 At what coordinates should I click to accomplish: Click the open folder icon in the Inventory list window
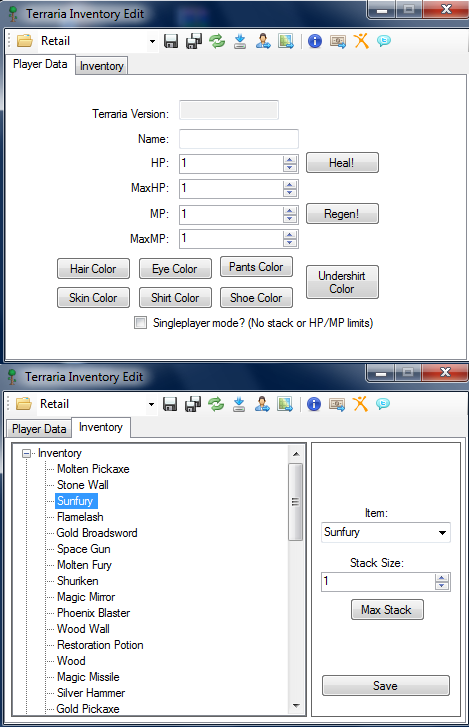[x=24, y=404]
